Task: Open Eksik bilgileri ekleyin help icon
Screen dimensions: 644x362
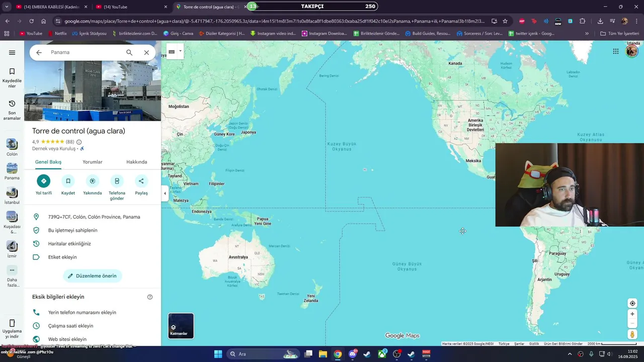Action: click(150, 297)
